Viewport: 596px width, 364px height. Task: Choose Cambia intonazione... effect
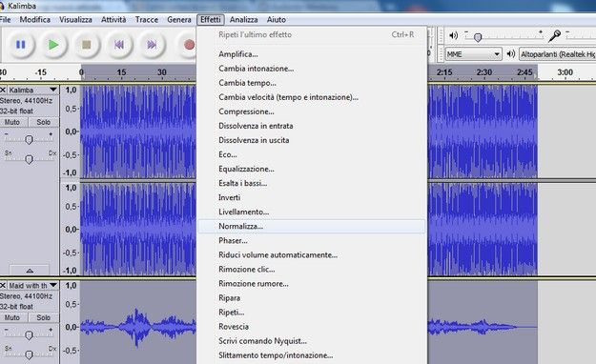pos(312,69)
